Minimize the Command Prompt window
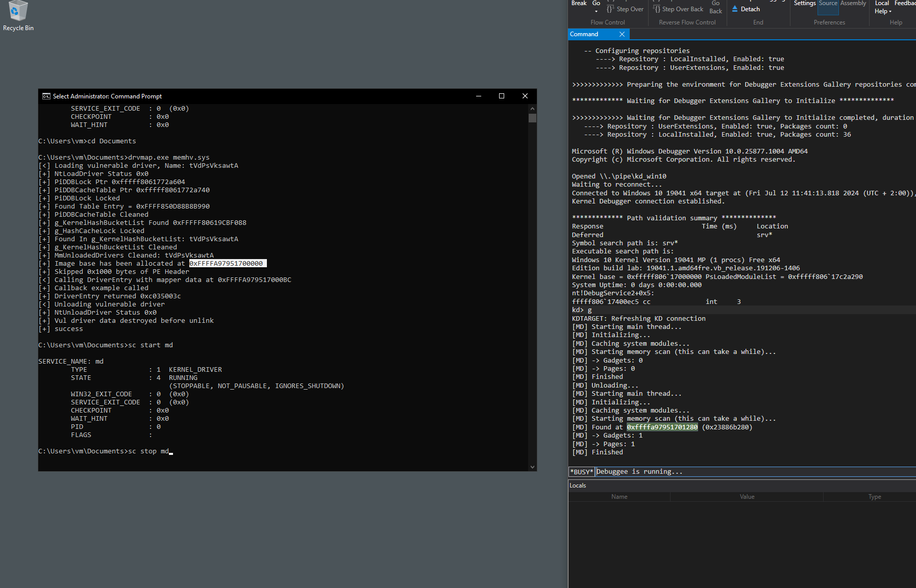916x588 pixels. pos(479,96)
